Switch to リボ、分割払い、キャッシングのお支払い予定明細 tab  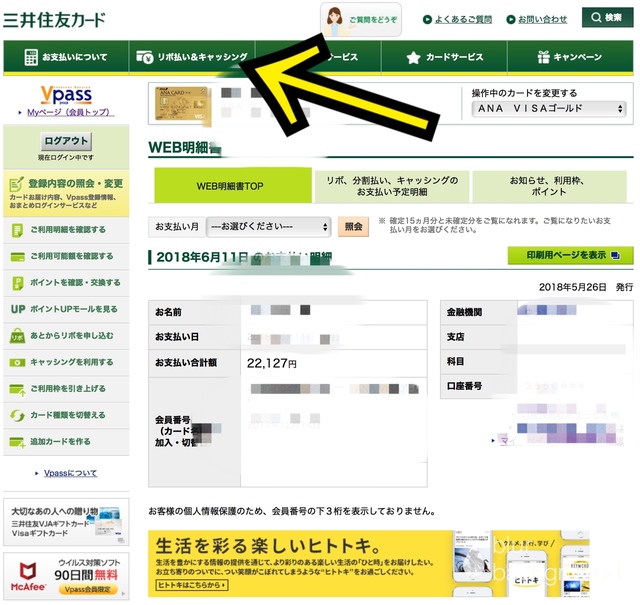(392, 186)
